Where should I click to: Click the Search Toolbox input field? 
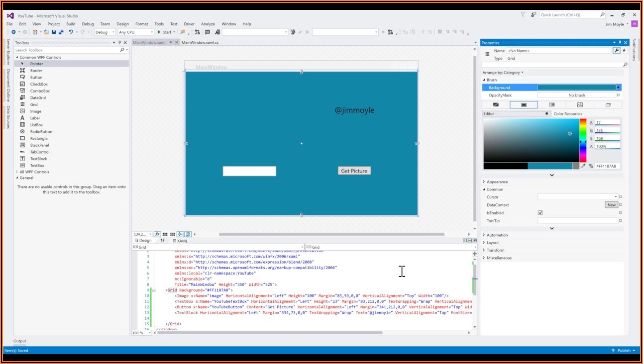67,50
